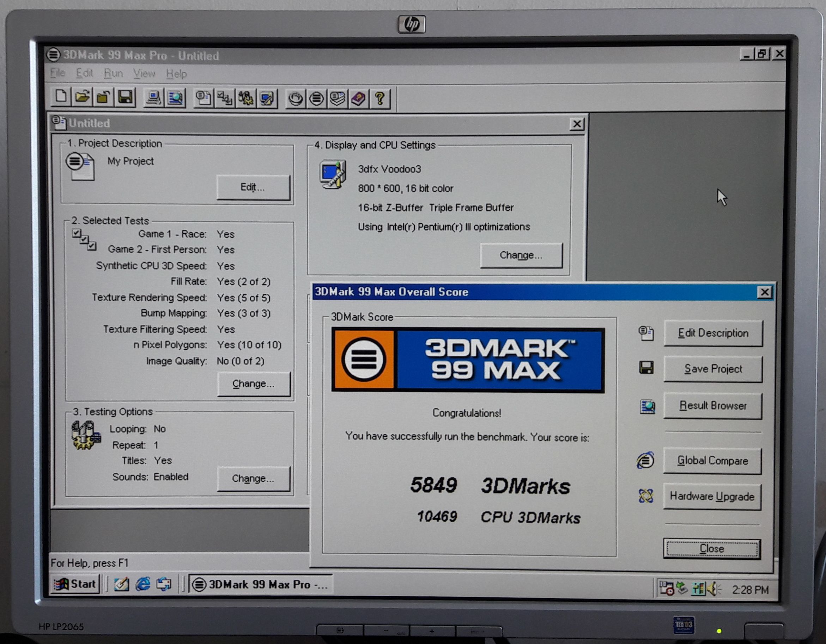Open the Run menu

[114, 73]
